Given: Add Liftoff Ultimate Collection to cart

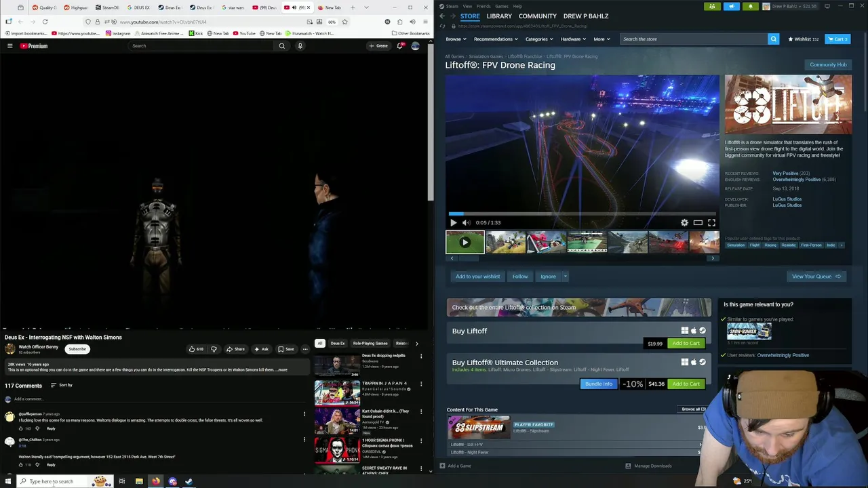Looking at the screenshot, I should (686, 384).
